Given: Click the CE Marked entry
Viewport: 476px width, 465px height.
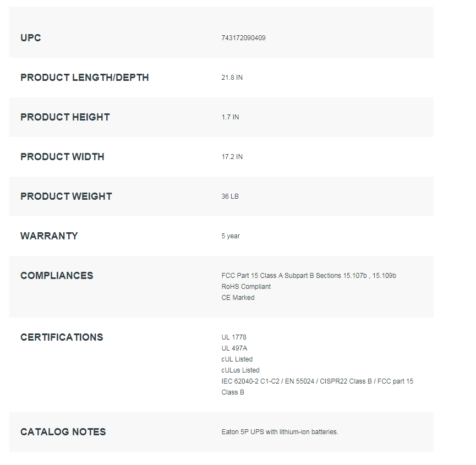Looking at the screenshot, I should [x=238, y=298].
